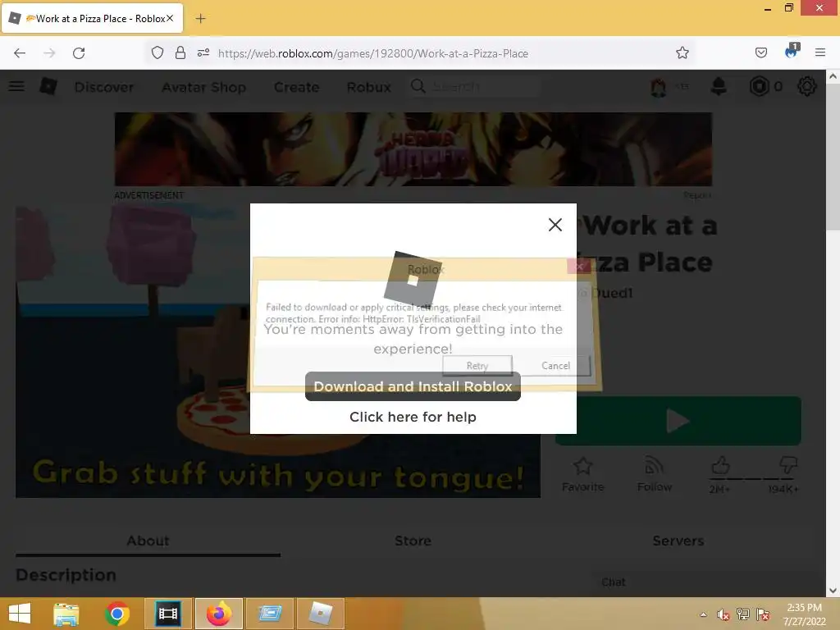Viewport: 840px width, 630px height.
Task: Click the advertisement banner image
Action: (x=413, y=149)
